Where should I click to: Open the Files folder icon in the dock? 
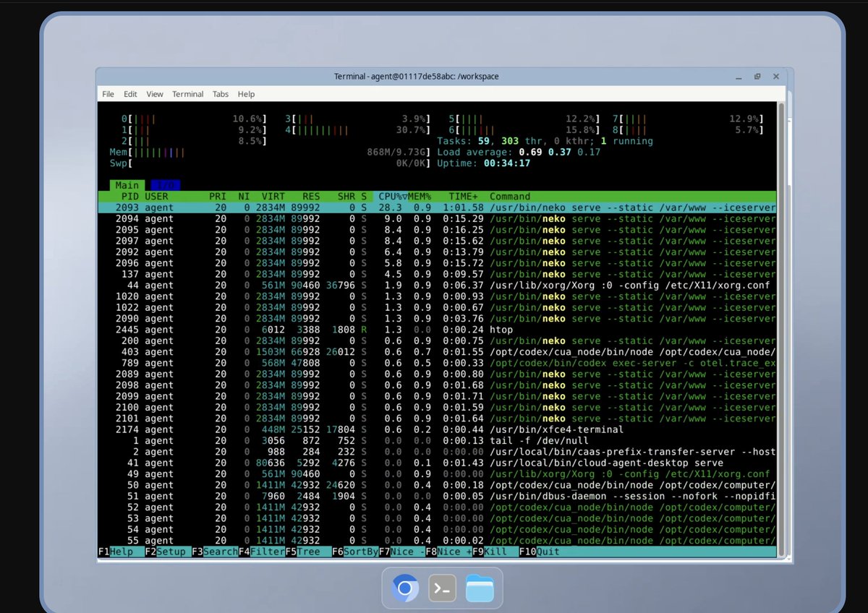pyautogui.click(x=480, y=588)
